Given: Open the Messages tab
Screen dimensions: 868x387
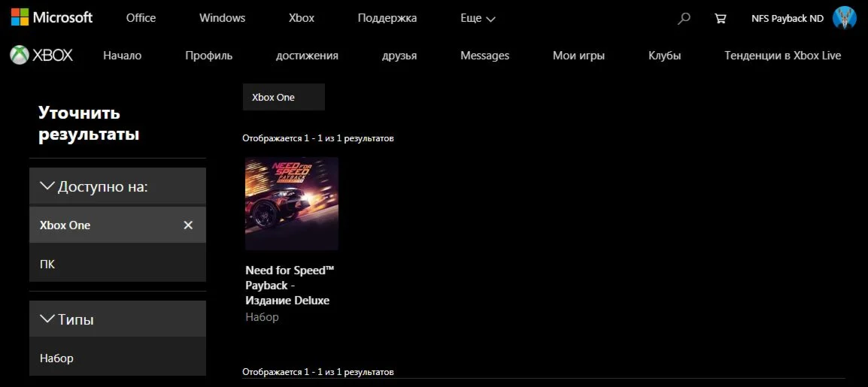Looking at the screenshot, I should tap(485, 56).
